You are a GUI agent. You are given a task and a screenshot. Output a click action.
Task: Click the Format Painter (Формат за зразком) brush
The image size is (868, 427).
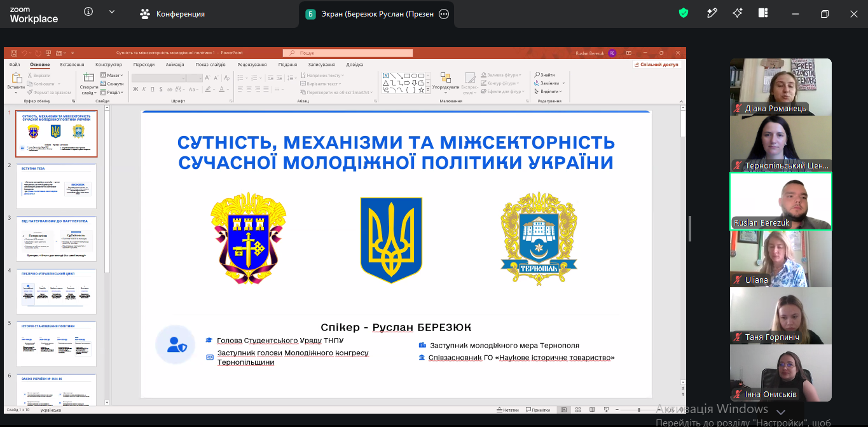tap(49, 92)
